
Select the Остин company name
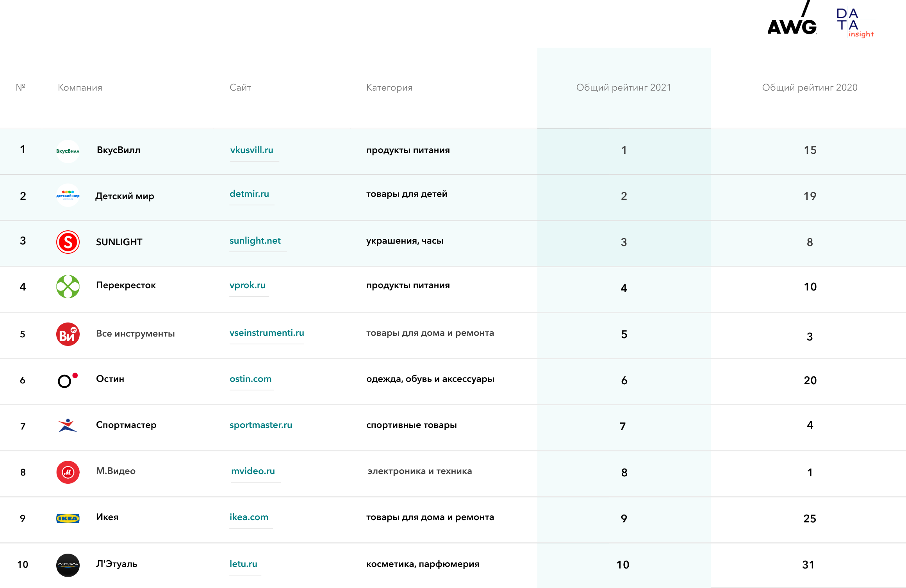pos(110,379)
